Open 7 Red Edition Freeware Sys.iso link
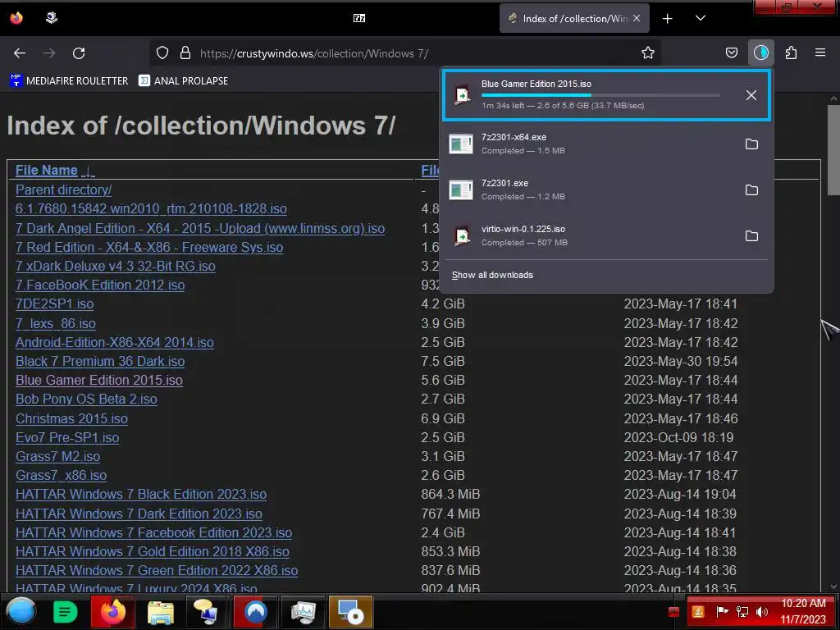The width and height of the screenshot is (840, 630). [x=149, y=247]
